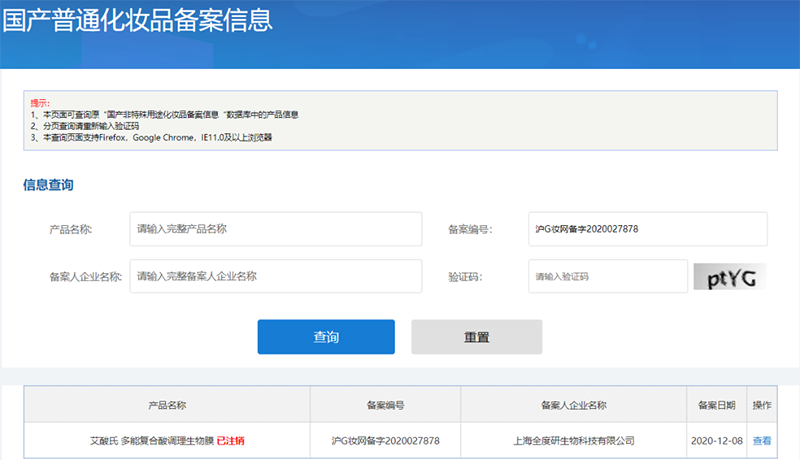
Task: Click the blue 查询 search button
Action: [326, 337]
